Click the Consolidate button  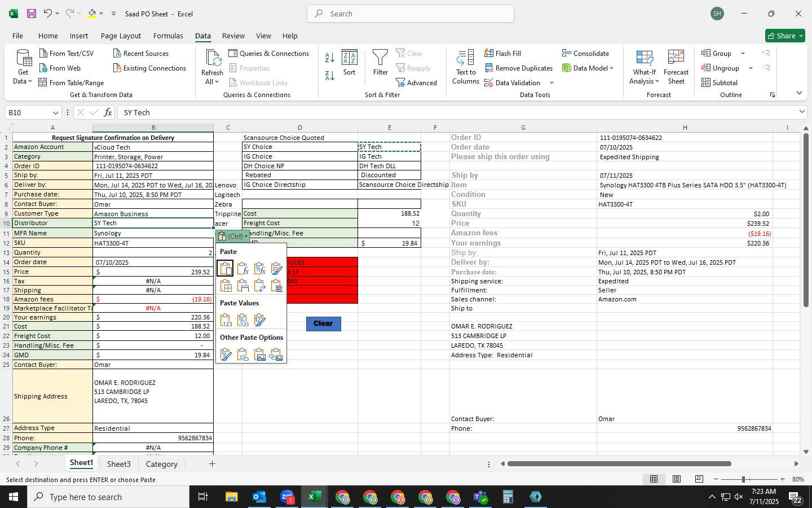pyautogui.click(x=585, y=54)
